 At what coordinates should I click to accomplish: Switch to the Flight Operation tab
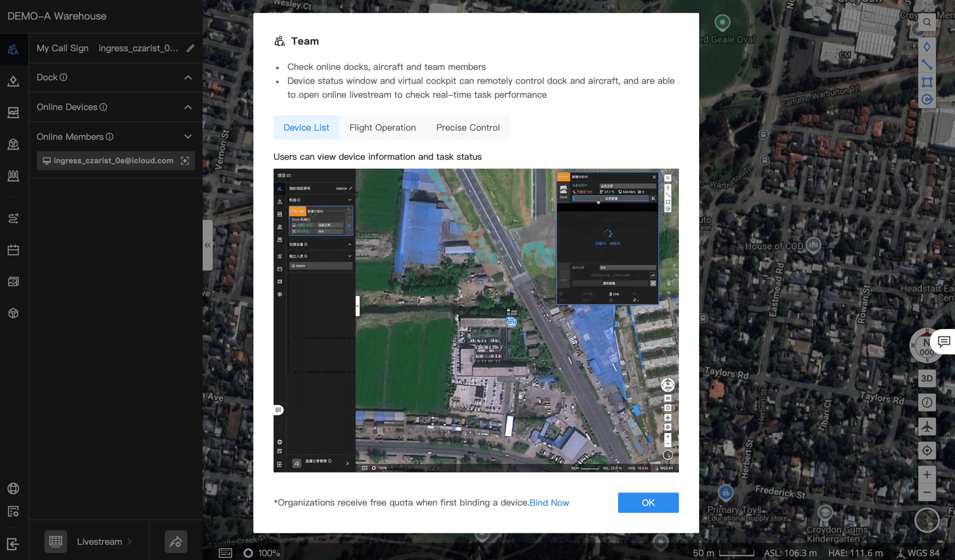(382, 127)
